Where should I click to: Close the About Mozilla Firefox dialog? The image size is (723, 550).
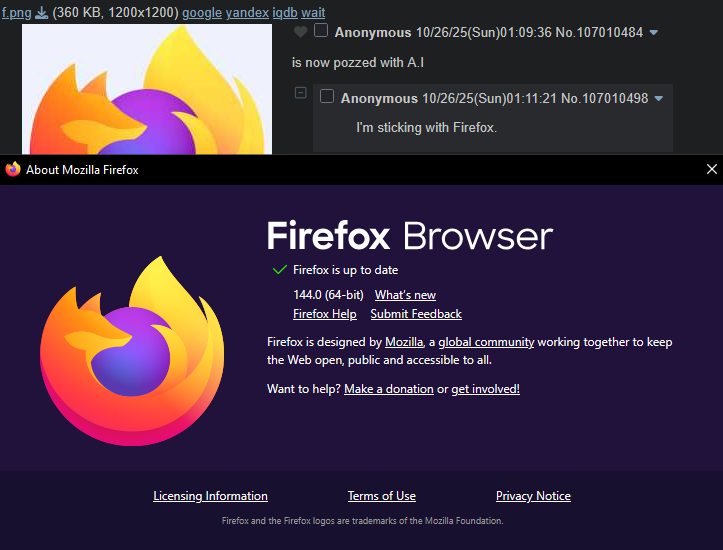(x=711, y=169)
